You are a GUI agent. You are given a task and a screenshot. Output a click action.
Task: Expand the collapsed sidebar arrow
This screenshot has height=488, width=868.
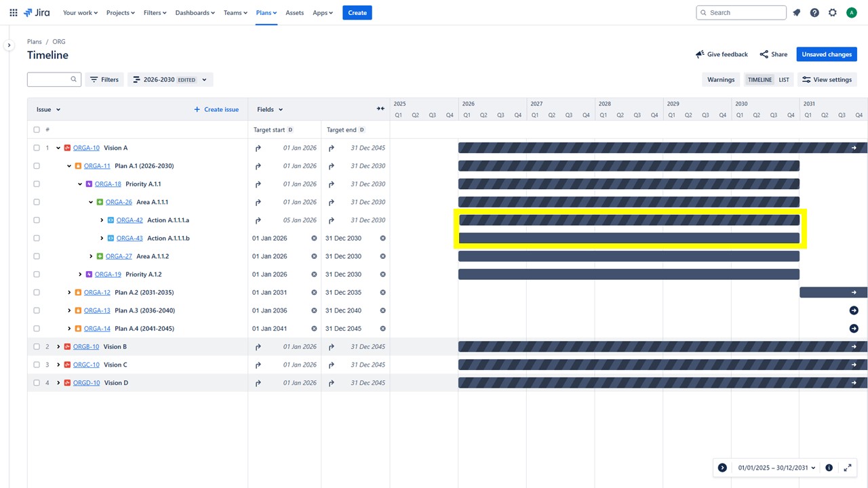coord(9,45)
